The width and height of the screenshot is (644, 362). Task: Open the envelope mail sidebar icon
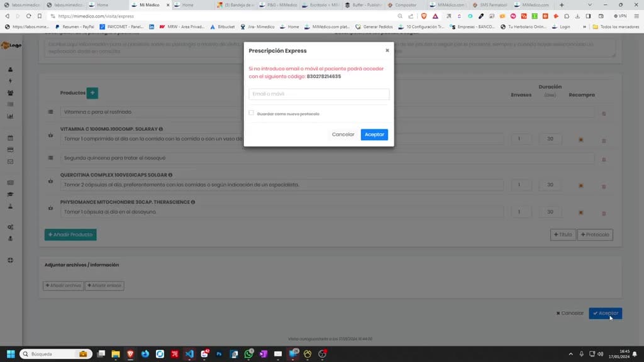[10, 162]
